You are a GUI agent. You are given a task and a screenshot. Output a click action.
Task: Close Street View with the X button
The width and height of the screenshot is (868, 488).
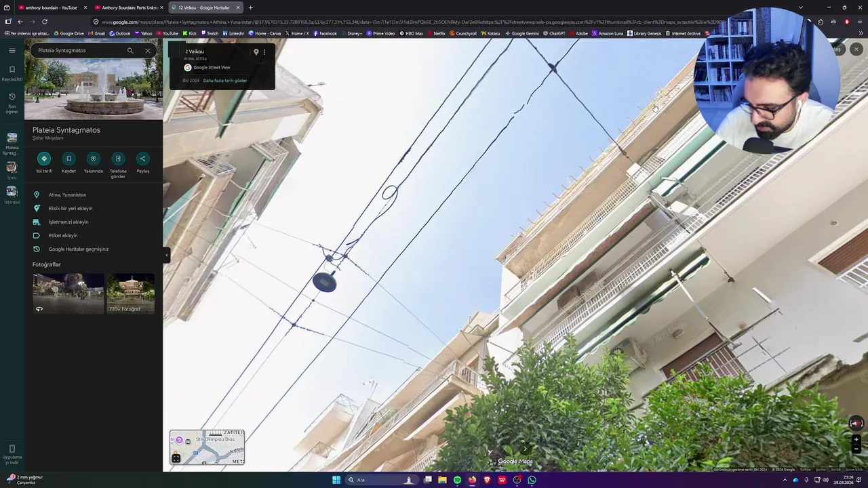[856, 49]
